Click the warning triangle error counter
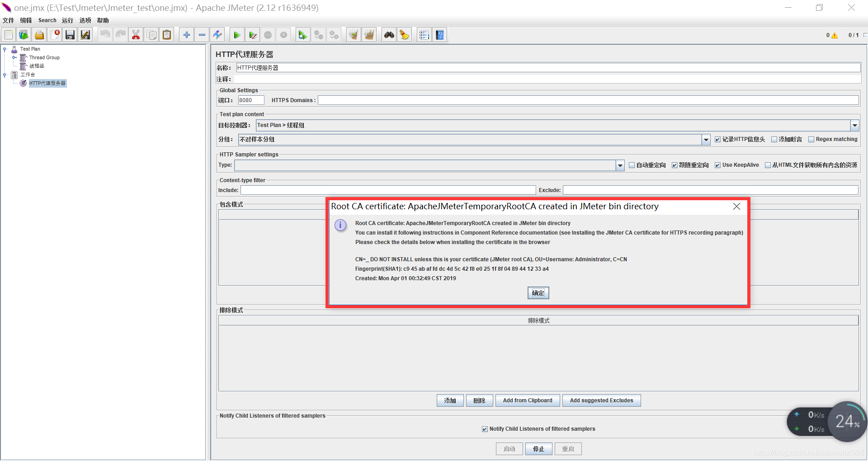 point(835,35)
